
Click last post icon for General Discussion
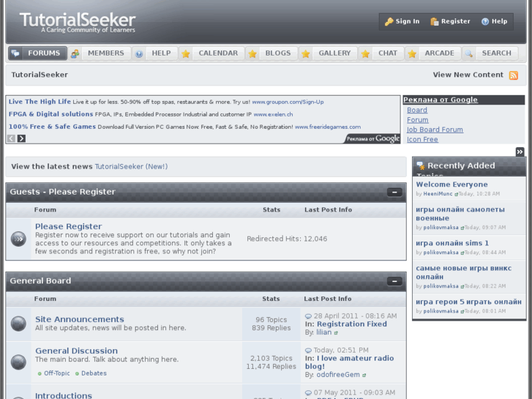click(x=308, y=351)
